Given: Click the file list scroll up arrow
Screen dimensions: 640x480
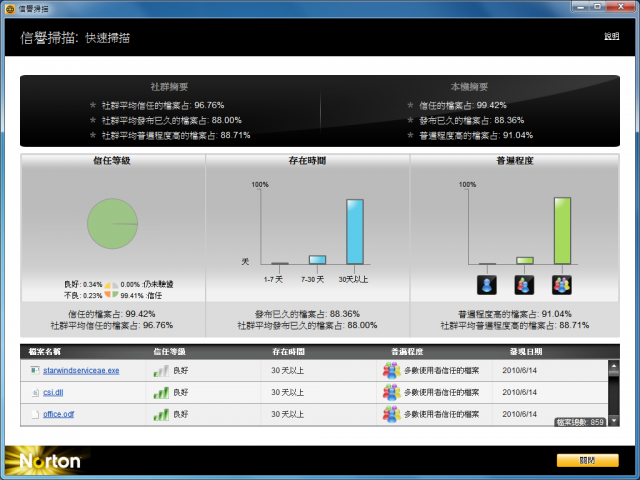Looking at the screenshot, I should click(613, 364).
